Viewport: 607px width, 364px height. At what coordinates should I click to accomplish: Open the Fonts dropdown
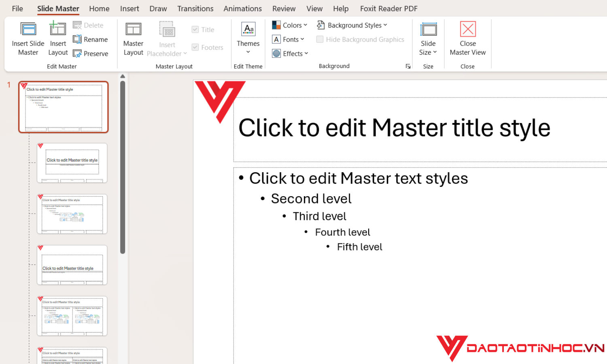[289, 39]
